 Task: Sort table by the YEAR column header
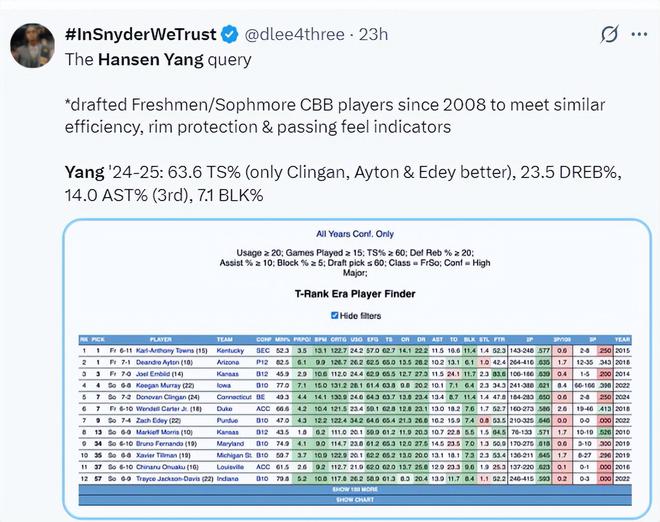pyautogui.click(x=622, y=339)
